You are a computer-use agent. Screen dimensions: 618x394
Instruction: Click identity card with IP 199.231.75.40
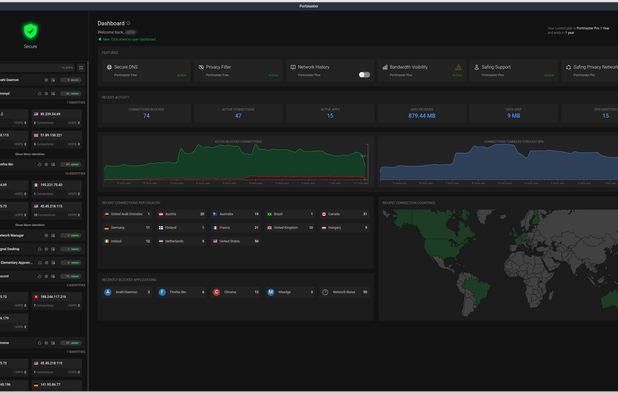(57, 189)
